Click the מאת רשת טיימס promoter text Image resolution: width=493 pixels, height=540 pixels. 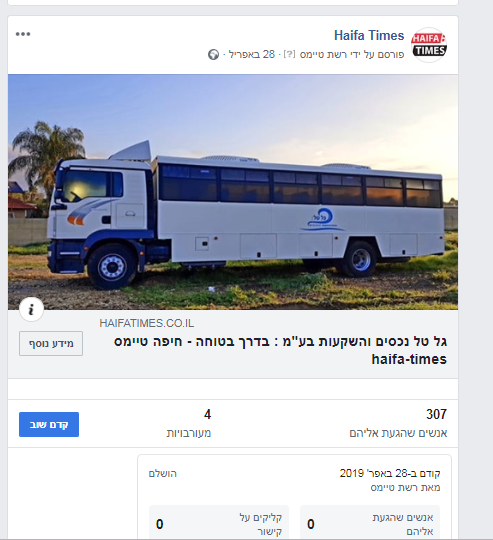pos(405,488)
